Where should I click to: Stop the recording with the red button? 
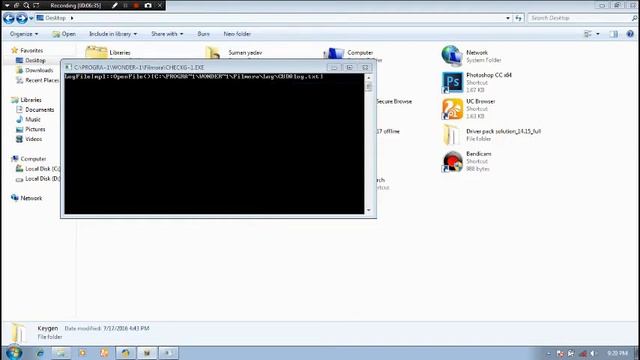136,5
